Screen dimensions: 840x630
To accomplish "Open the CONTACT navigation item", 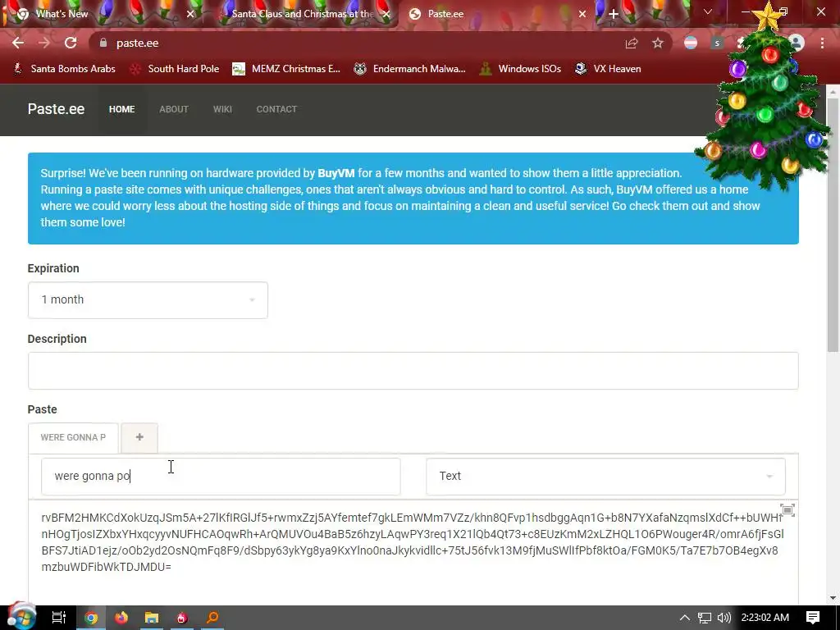I will click(276, 109).
